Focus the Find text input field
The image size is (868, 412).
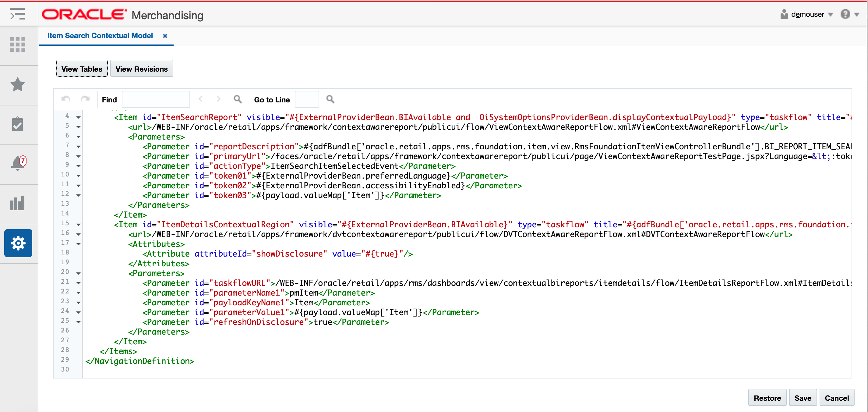(x=156, y=99)
